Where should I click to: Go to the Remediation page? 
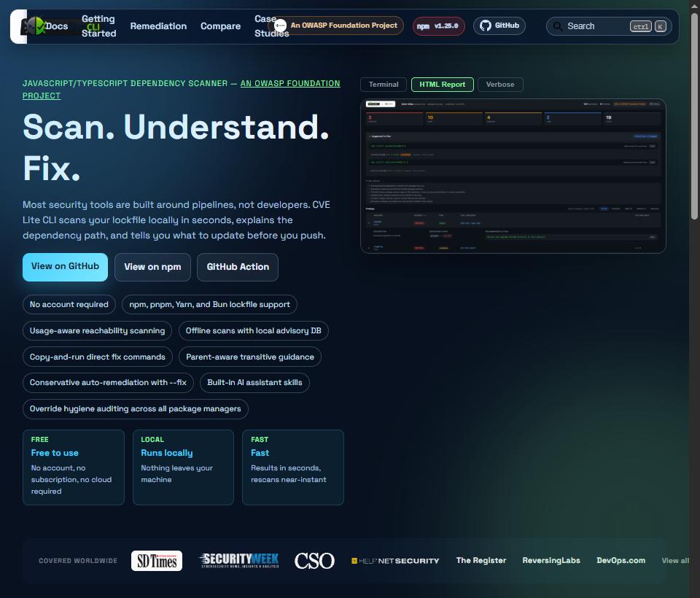coord(158,26)
